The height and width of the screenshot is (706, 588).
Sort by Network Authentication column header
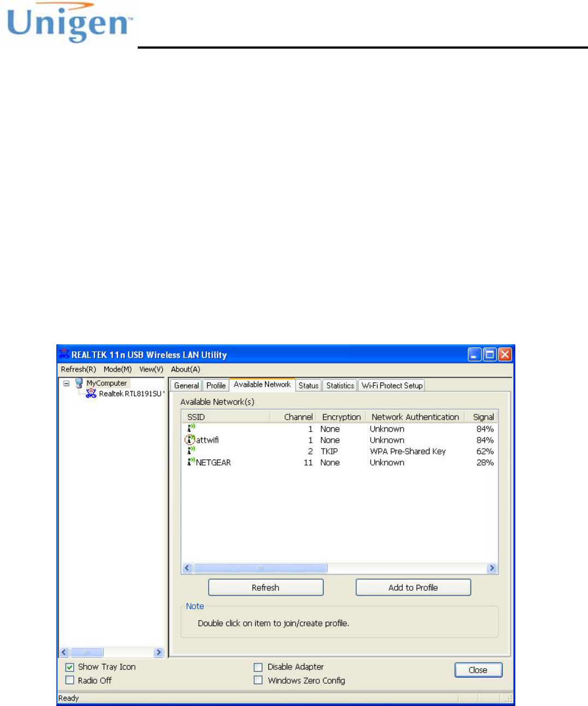point(415,417)
